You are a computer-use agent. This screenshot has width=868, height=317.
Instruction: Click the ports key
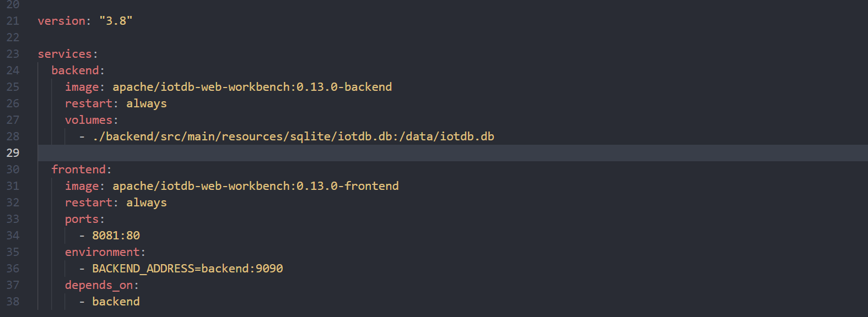(x=82, y=219)
